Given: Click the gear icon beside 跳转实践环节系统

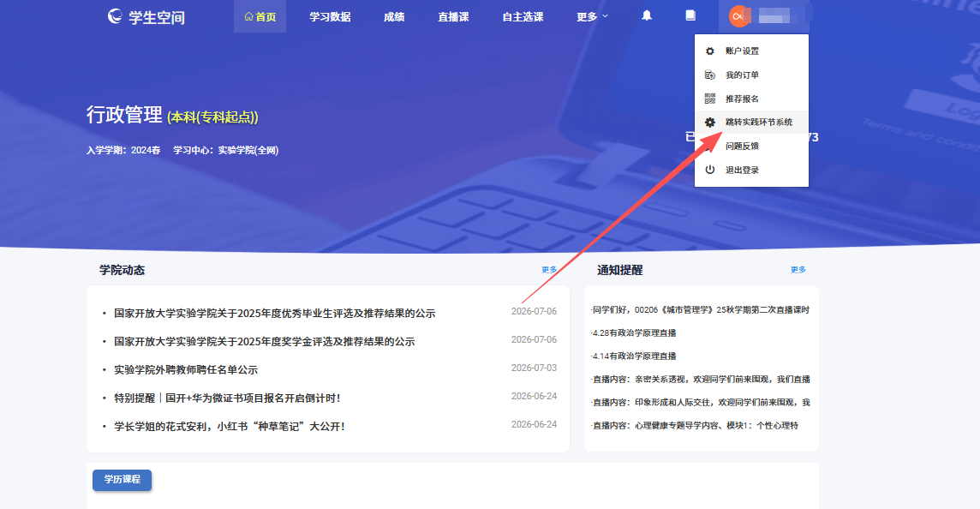Looking at the screenshot, I should pos(710,123).
